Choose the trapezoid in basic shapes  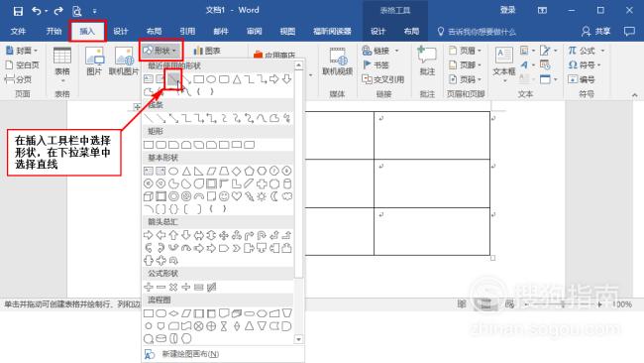224,171
